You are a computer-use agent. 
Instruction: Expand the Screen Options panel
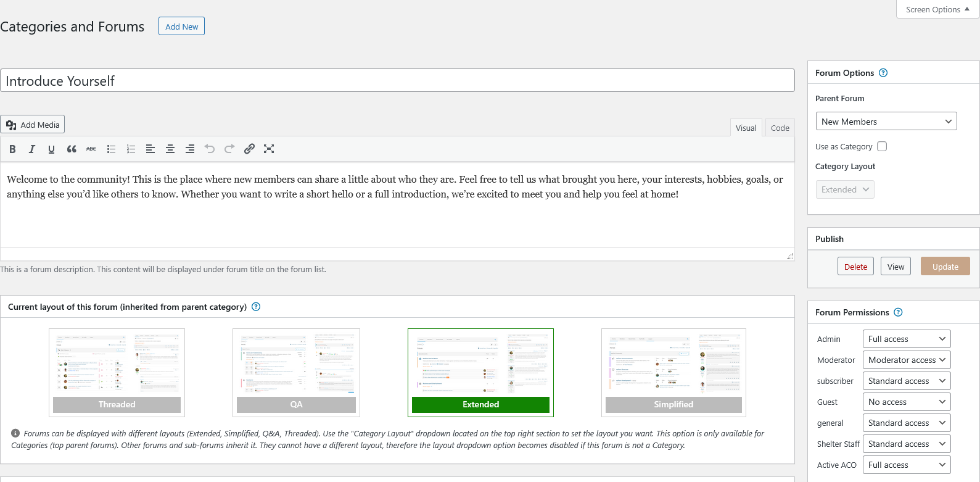point(937,9)
